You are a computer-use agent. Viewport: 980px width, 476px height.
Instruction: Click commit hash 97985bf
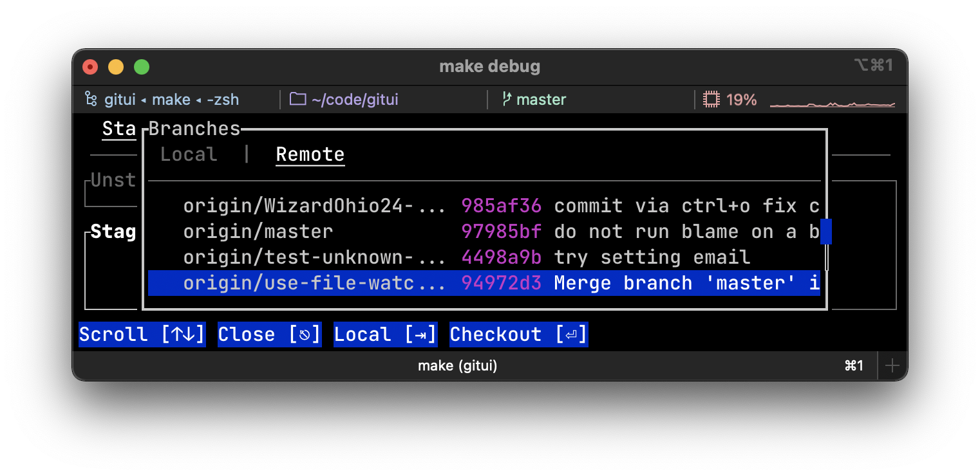point(502,232)
